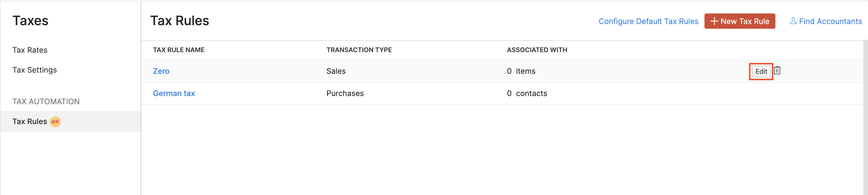
Task: Open Configure Default Tax Rules
Action: [648, 21]
